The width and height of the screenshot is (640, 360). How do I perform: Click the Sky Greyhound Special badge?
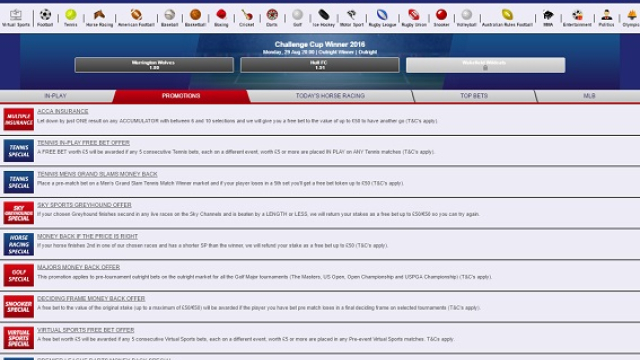click(x=19, y=213)
